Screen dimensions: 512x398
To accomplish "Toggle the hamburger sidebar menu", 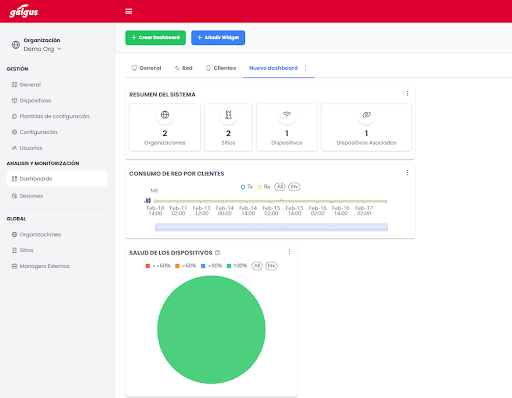I will pyautogui.click(x=128, y=11).
